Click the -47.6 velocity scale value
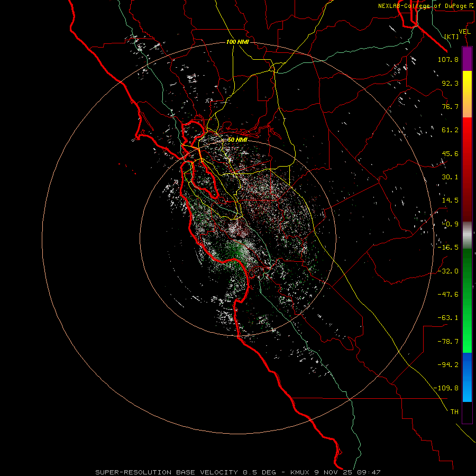This screenshot has width=476, height=476. (448, 295)
